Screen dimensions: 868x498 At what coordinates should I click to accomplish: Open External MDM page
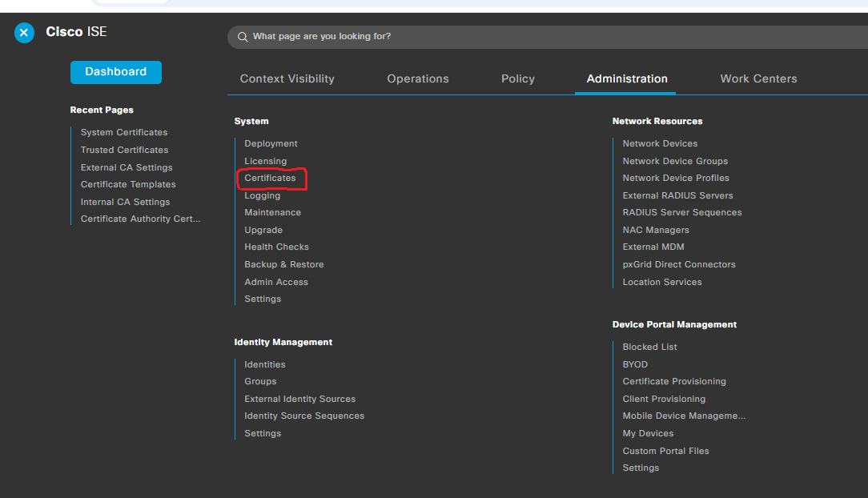click(653, 247)
